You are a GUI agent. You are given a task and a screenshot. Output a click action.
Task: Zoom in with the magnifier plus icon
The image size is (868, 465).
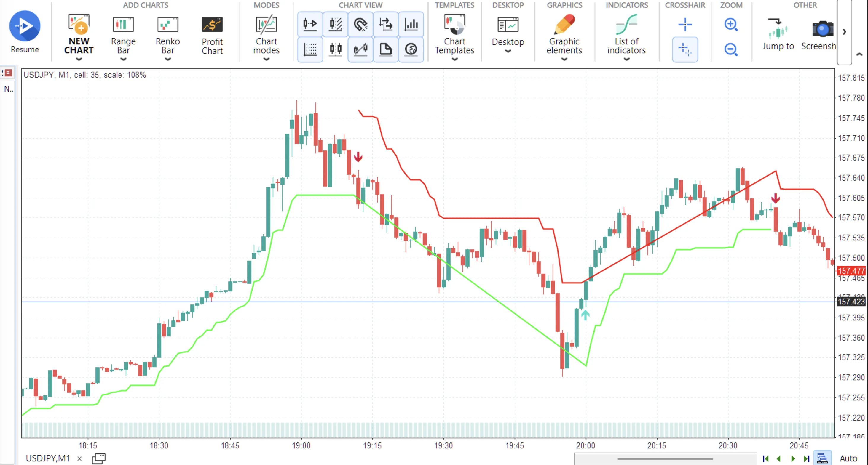[x=730, y=24]
